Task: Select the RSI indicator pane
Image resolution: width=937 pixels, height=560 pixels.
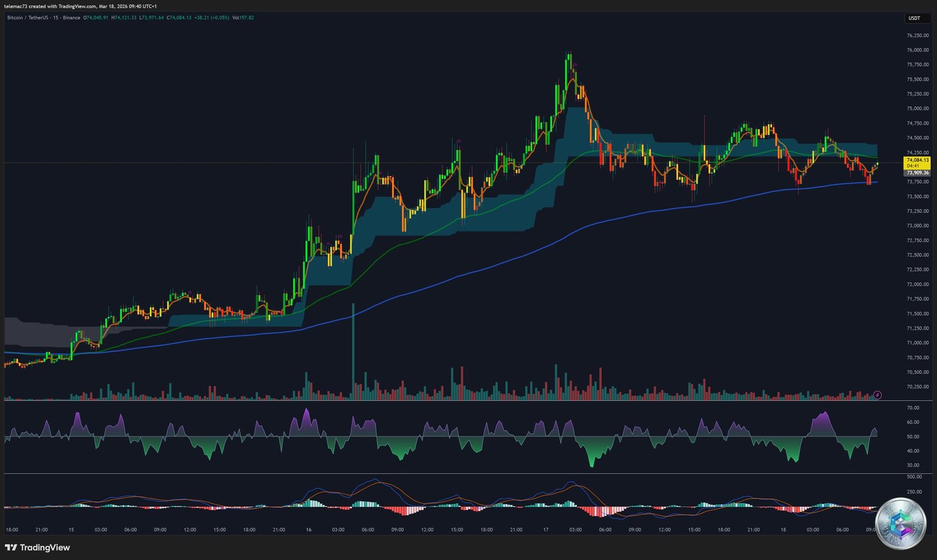Action: click(439, 436)
